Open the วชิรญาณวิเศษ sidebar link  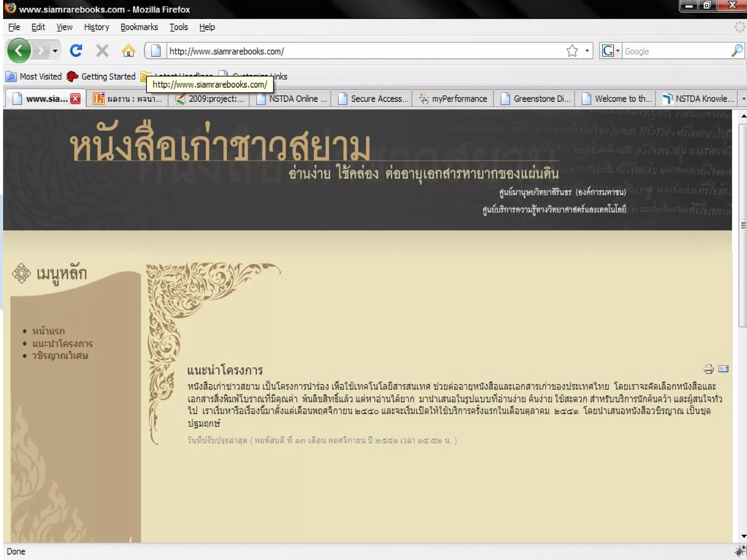[x=60, y=355]
